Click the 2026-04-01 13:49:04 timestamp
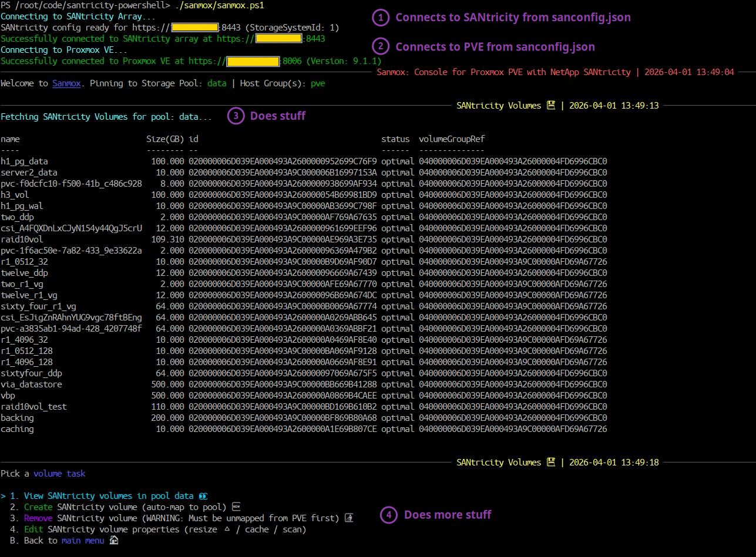 (689, 72)
